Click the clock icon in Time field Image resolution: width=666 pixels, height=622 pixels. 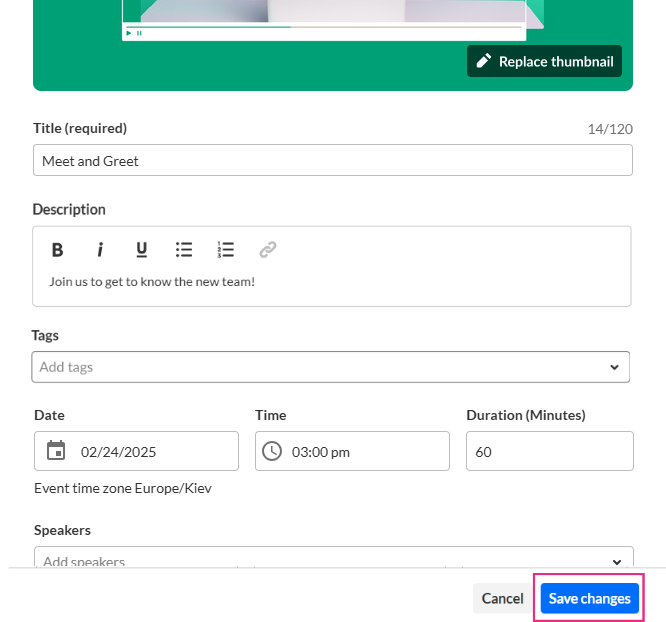[x=272, y=451]
